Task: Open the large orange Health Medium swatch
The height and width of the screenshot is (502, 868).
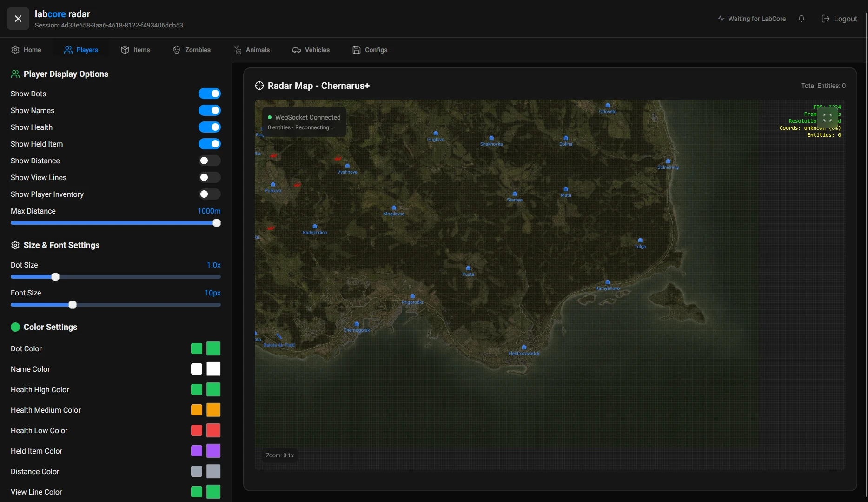Action: [x=213, y=410]
